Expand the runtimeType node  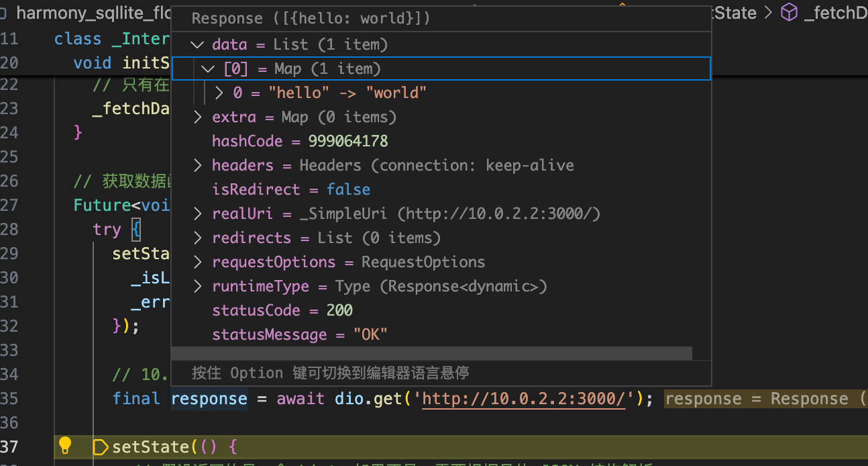[x=197, y=287]
